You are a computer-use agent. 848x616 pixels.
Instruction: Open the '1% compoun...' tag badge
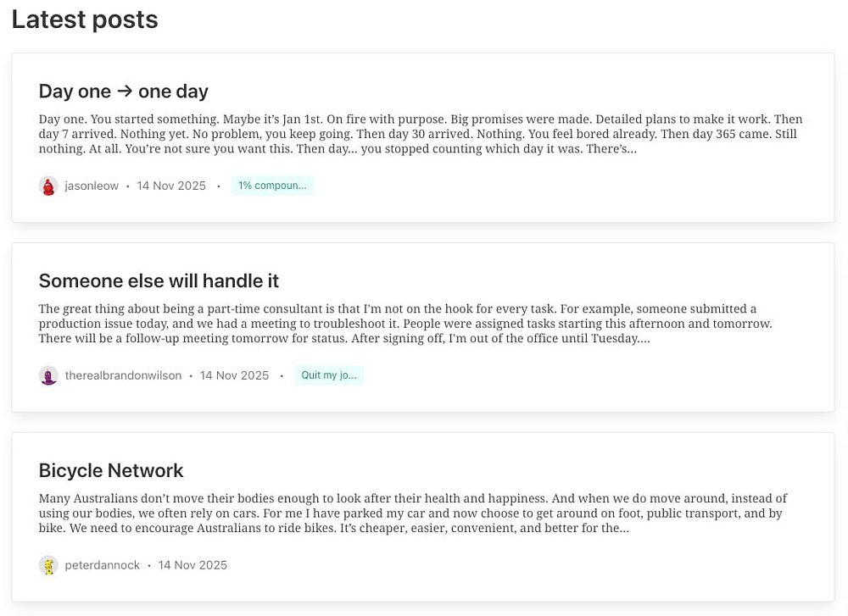271,186
